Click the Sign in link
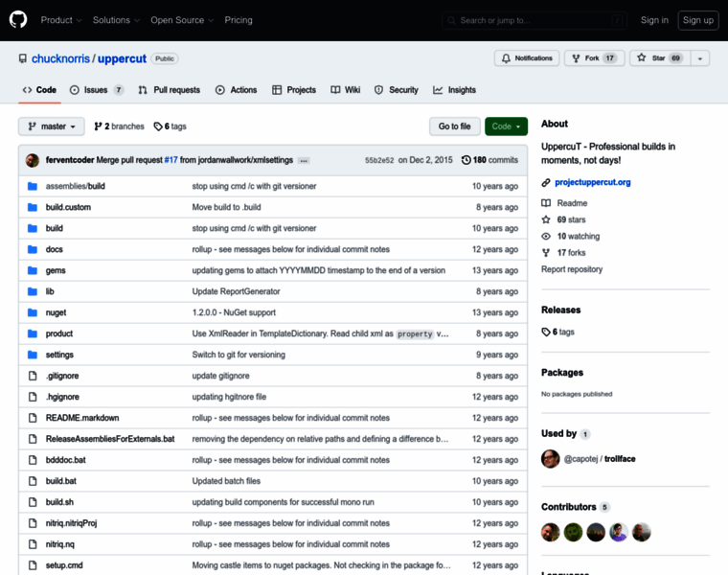 pos(654,20)
